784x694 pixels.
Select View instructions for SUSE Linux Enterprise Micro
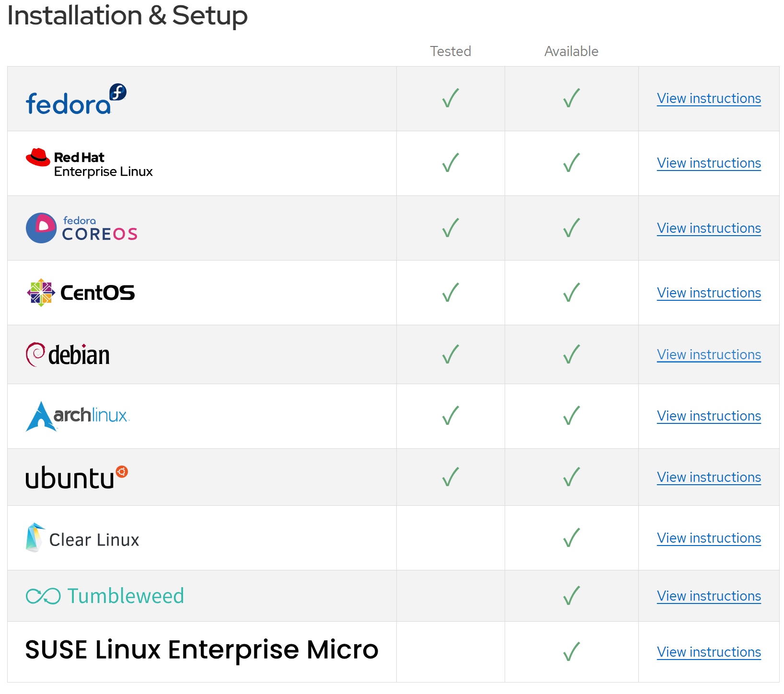[x=709, y=652]
